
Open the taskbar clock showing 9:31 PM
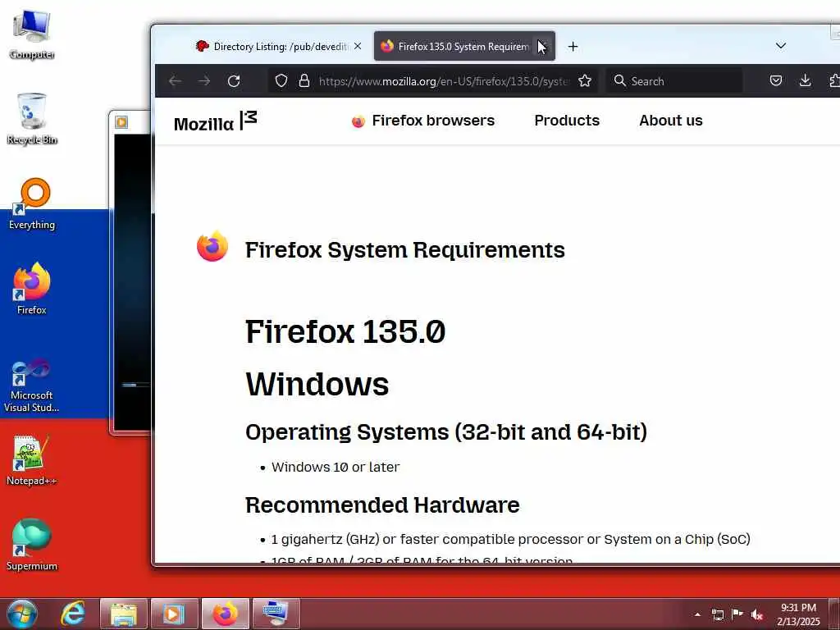click(798, 614)
